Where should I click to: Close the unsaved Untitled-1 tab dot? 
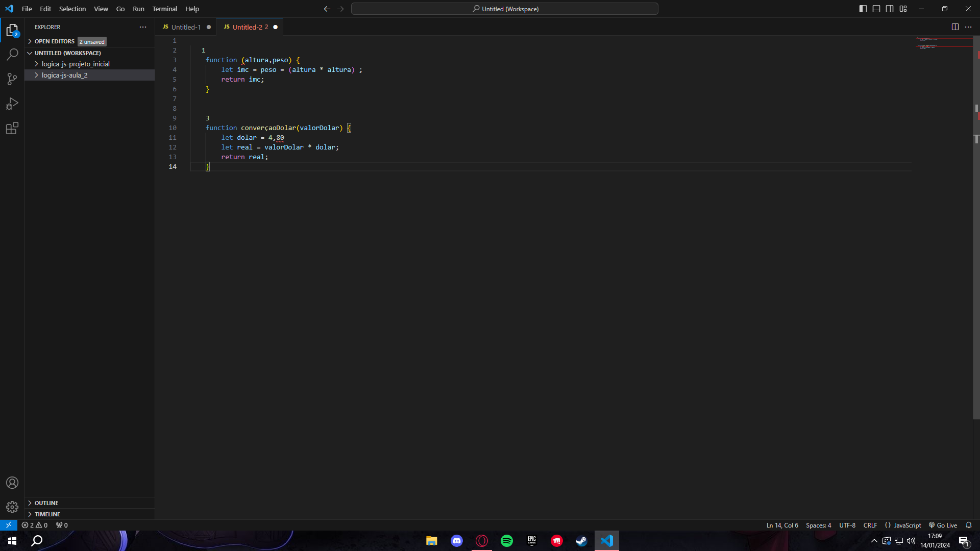(209, 27)
